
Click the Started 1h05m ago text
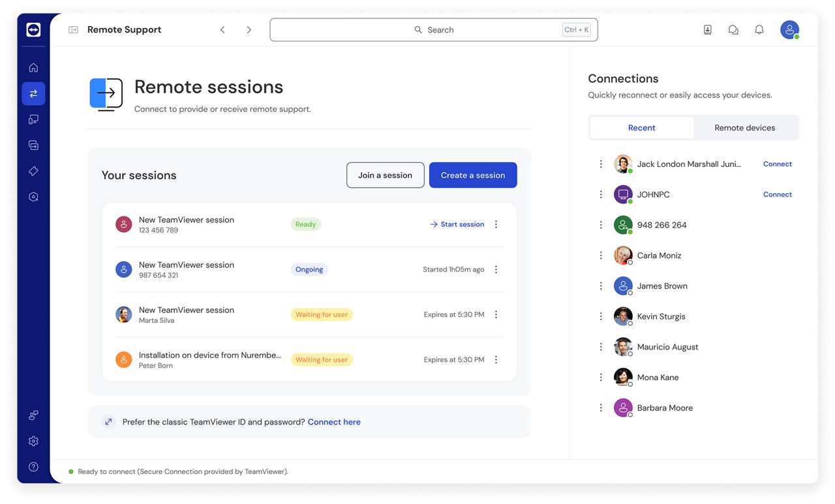pos(453,269)
